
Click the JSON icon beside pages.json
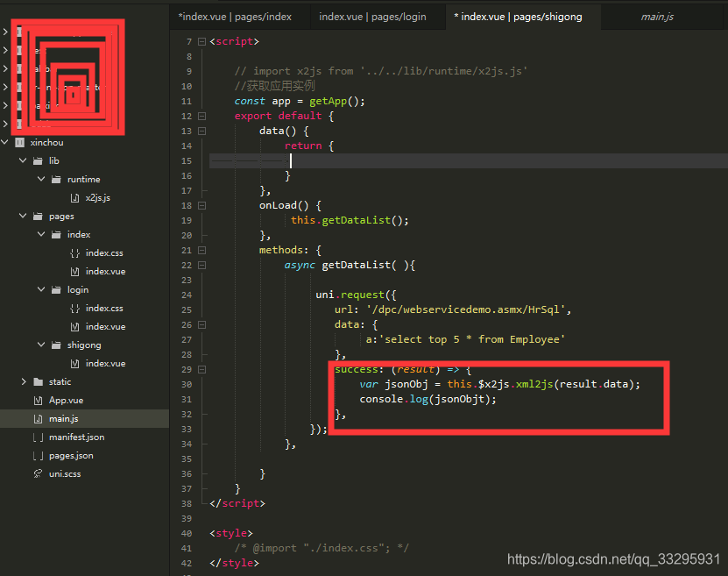coord(40,455)
